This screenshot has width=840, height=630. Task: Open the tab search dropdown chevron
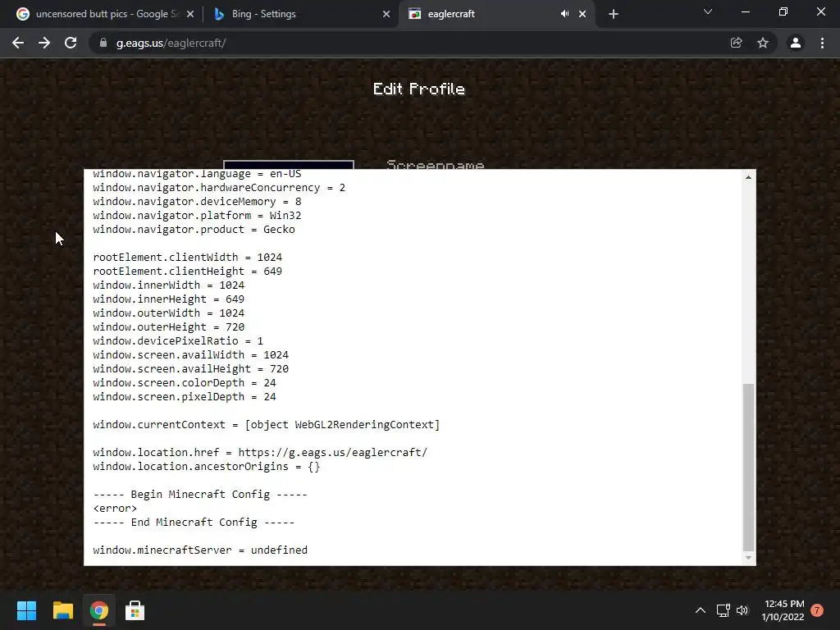pyautogui.click(x=708, y=11)
